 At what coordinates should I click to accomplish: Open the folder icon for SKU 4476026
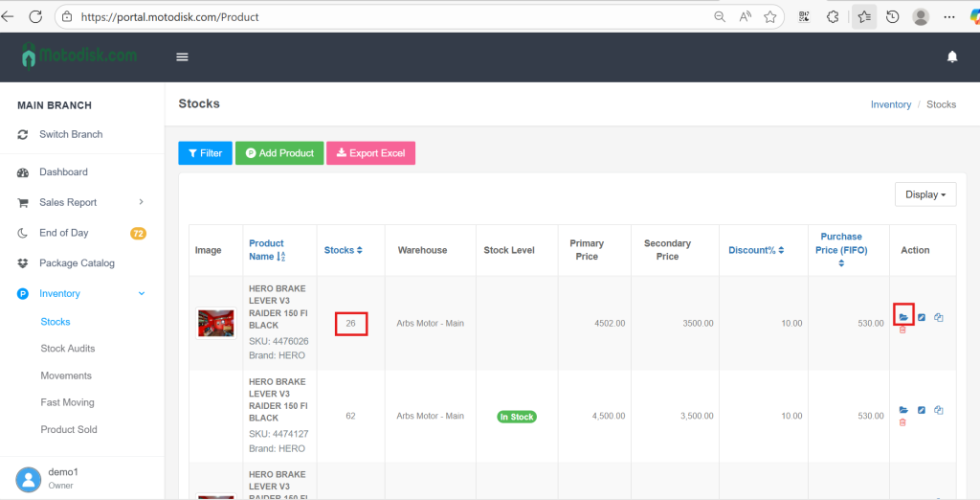click(x=903, y=317)
